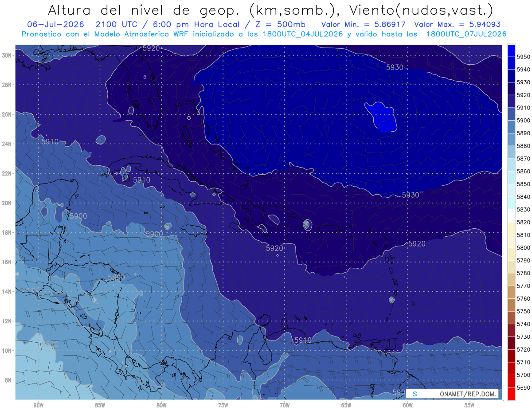This screenshot has width=532, height=411.
Task: Click 'Valor Min. = 5.86917' value
Action: point(364,24)
